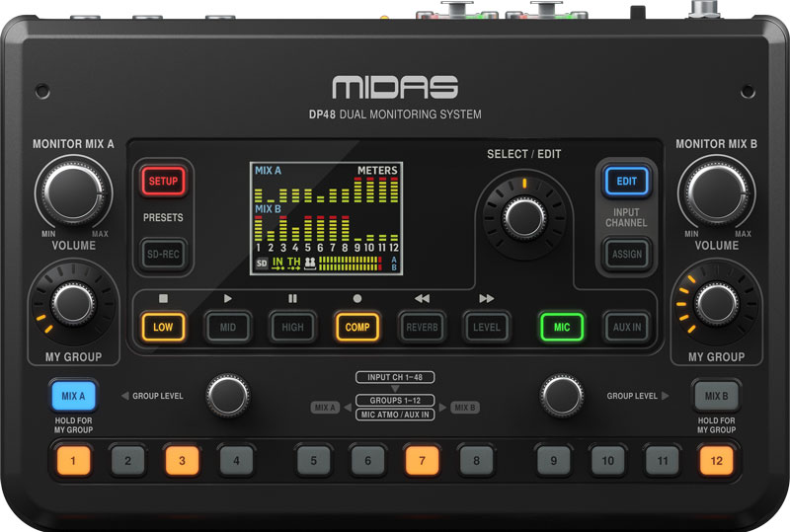Toggle the COMP button
Image resolution: width=790 pixels, height=532 pixels.
tap(357, 327)
